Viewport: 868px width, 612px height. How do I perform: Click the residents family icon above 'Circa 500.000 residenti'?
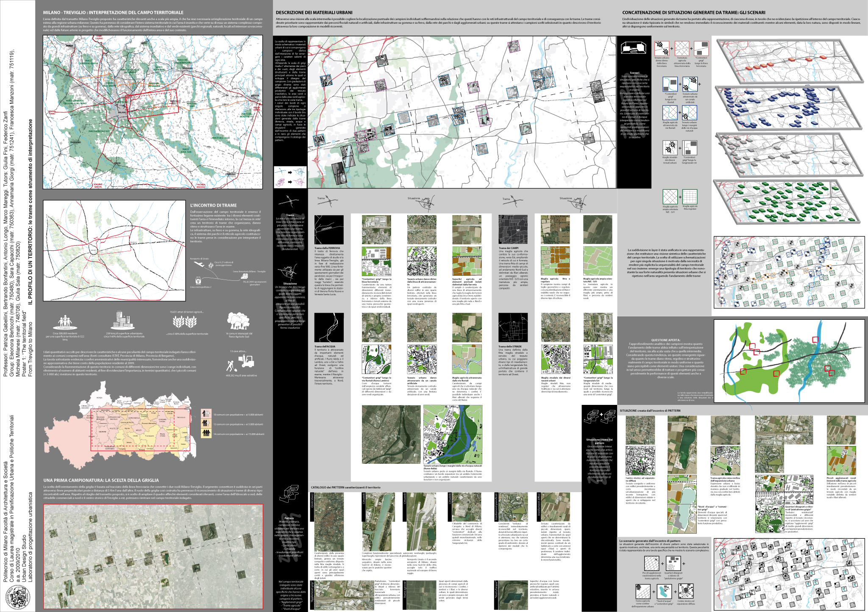(x=65, y=322)
